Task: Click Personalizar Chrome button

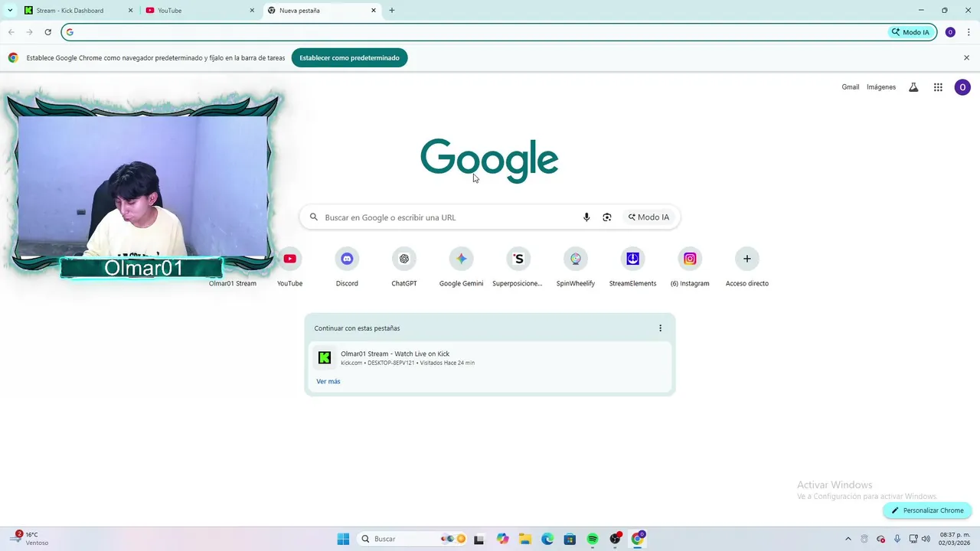Action: (927, 510)
